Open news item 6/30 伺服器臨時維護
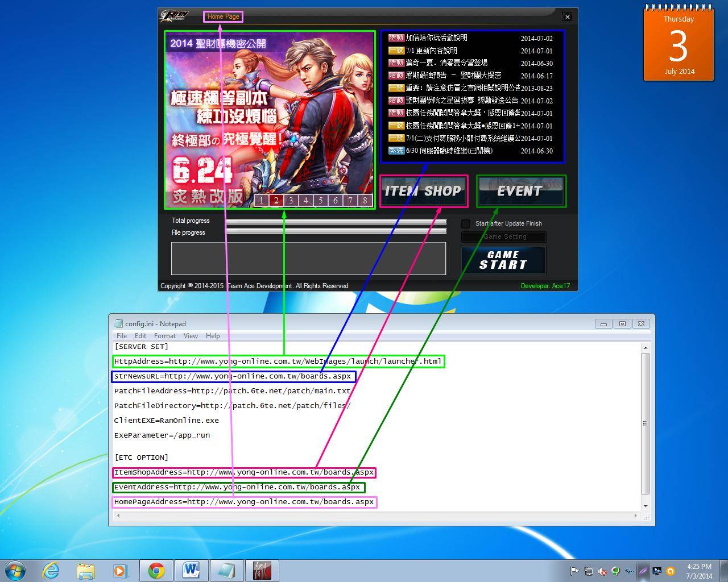 click(449, 151)
